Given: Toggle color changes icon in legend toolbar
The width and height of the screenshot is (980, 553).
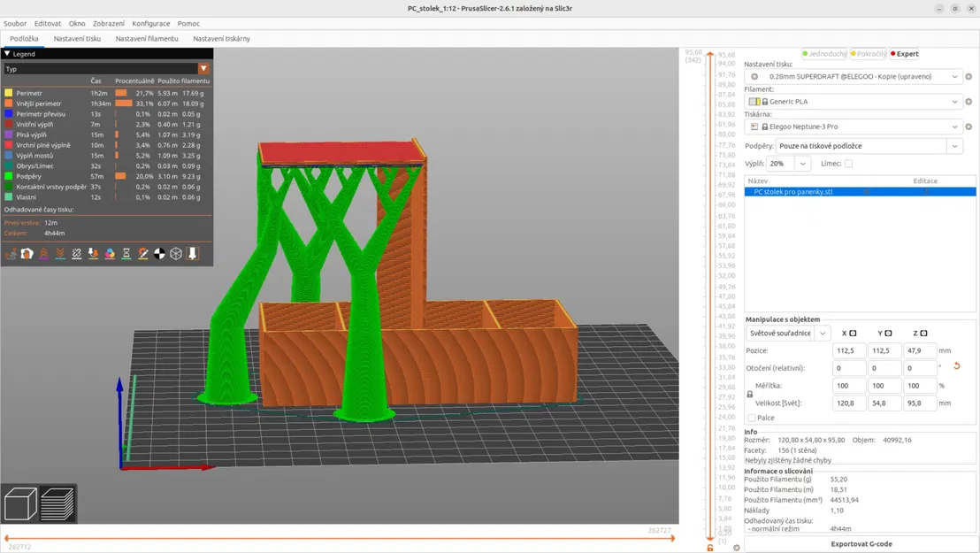Looking at the screenshot, I should (110, 254).
